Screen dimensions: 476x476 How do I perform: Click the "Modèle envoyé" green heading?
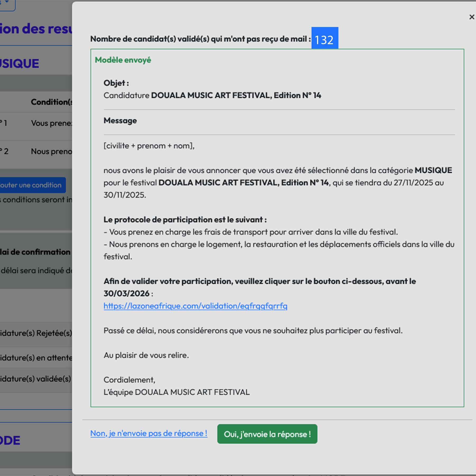coord(123,60)
